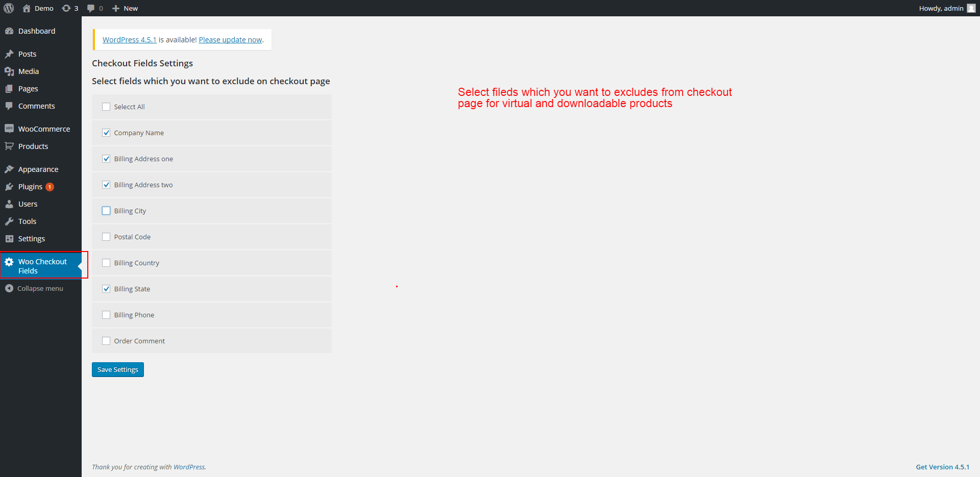Click the Pages icon in sidebar
This screenshot has height=477, width=980.
pyautogui.click(x=9, y=89)
